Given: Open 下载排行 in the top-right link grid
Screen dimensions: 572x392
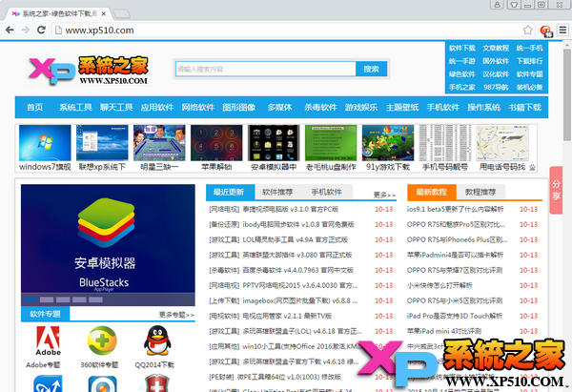Looking at the screenshot, I should pyautogui.click(x=529, y=61).
